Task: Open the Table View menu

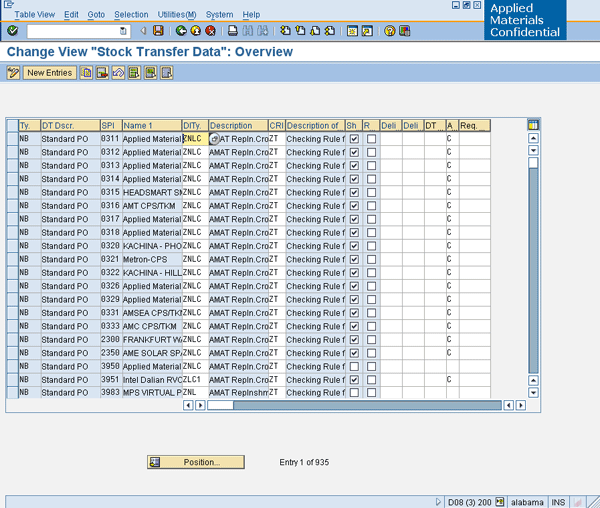Action: pos(35,15)
